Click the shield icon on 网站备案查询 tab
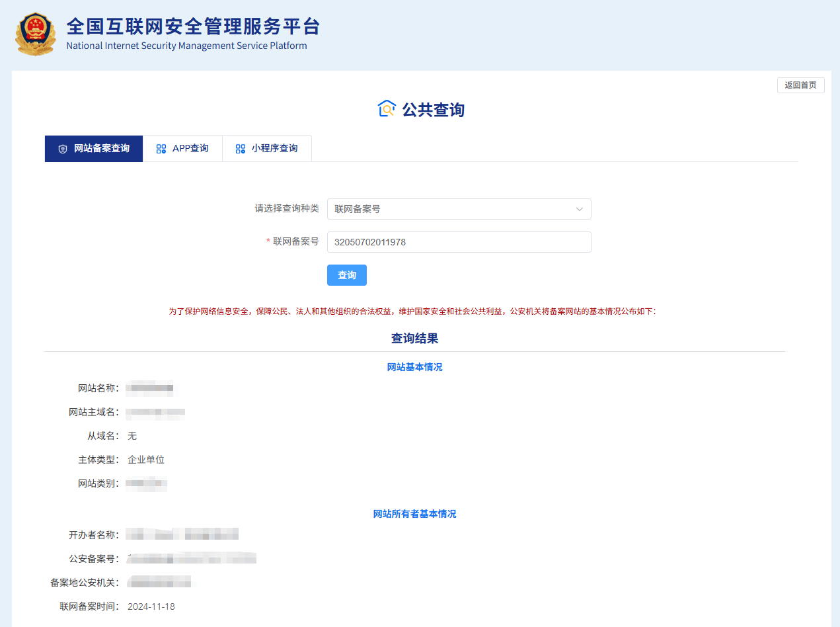840x627 pixels. tap(63, 148)
